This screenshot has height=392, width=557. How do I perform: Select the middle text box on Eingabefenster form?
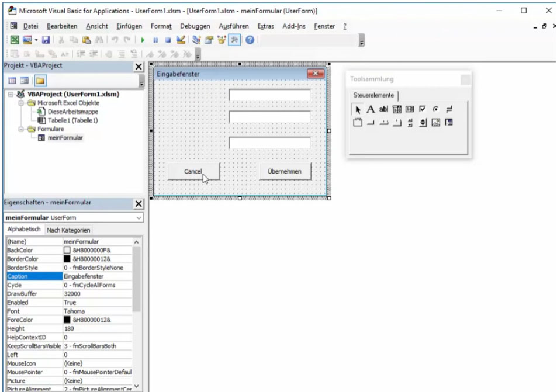point(270,117)
